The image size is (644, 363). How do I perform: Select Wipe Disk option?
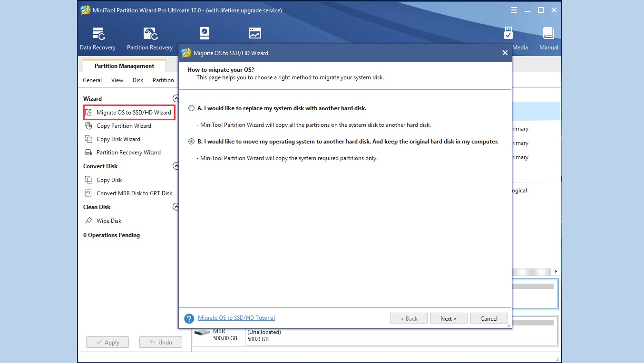coord(109,221)
